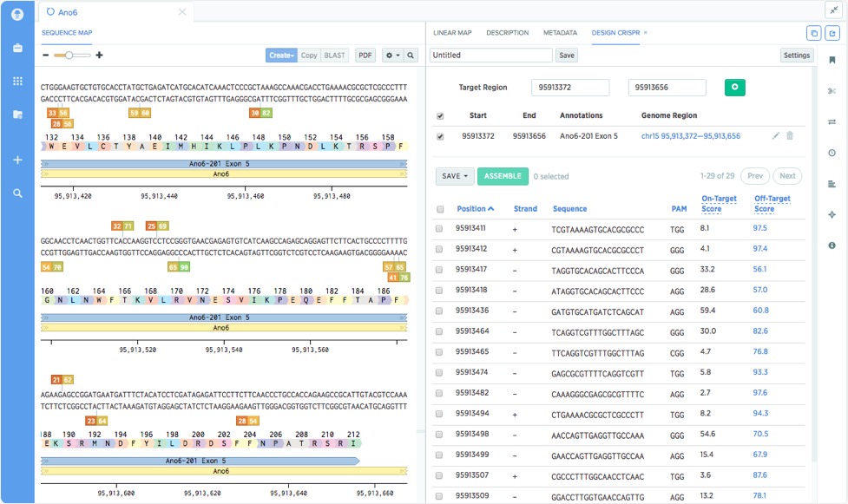
Task: Select all guides with header checkbox
Action: click(440, 208)
